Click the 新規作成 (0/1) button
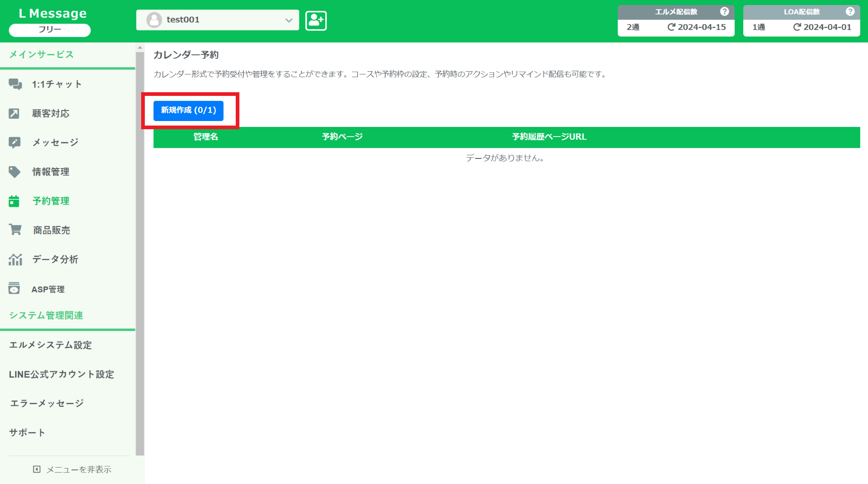Viewport: 868px width, 484px height. pyautogui.click(x=188, y=110)
